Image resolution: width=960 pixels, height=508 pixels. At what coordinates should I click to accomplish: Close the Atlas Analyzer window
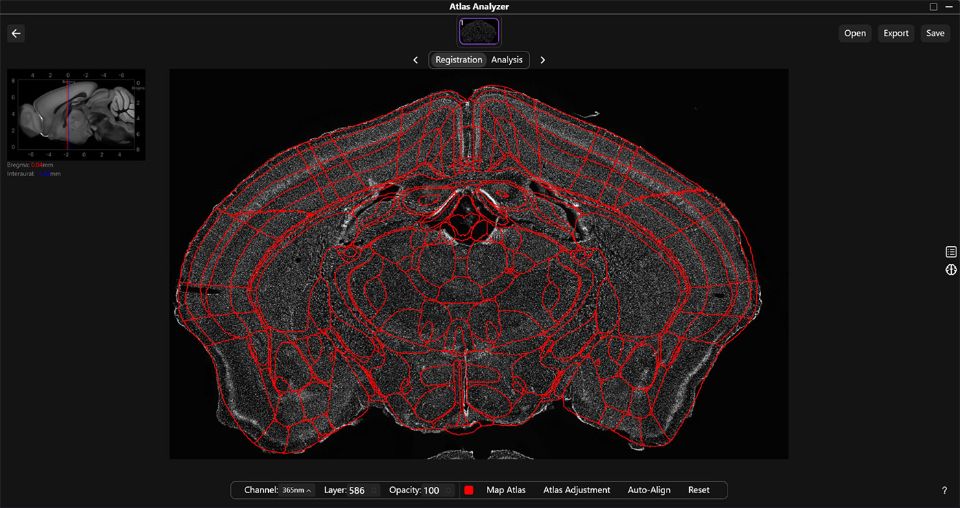tap(950, 7)
